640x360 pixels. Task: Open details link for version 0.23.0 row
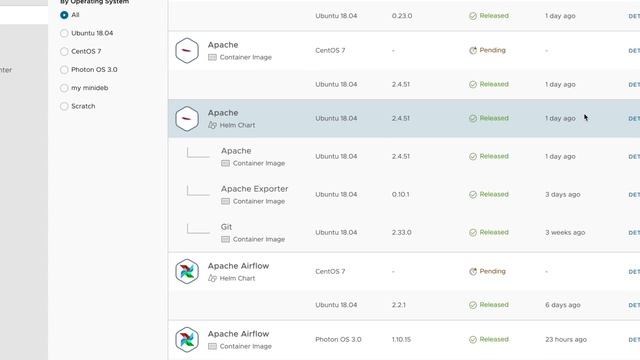pos(634,16)
